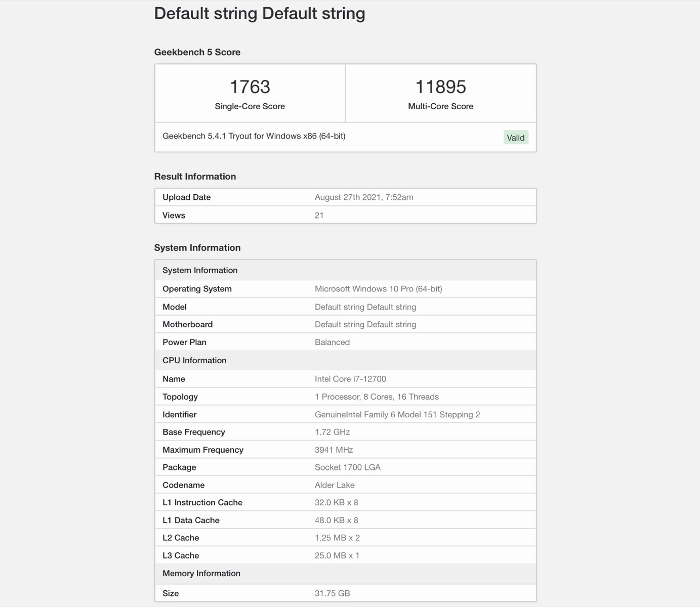Click the multi-core score 11895
This screenshot has width=700, height=607.
(440, 87)
